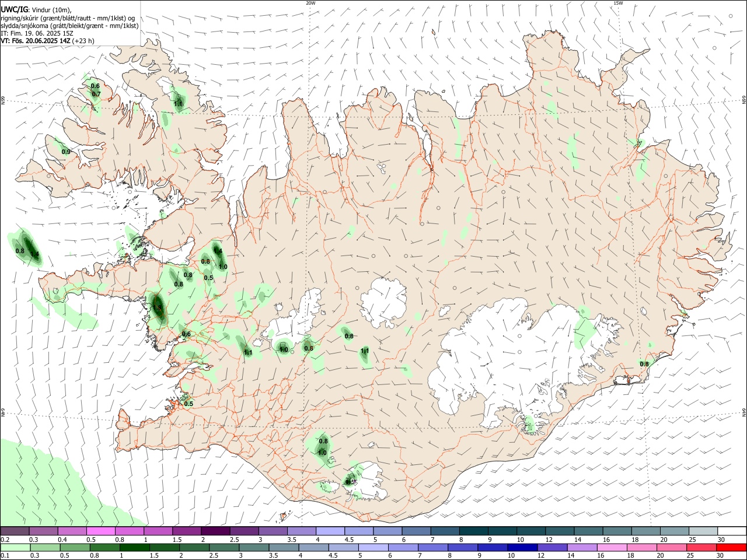
Task: Select upper-row dark teal swatch between 9 and 10
Action: [502, 531]
